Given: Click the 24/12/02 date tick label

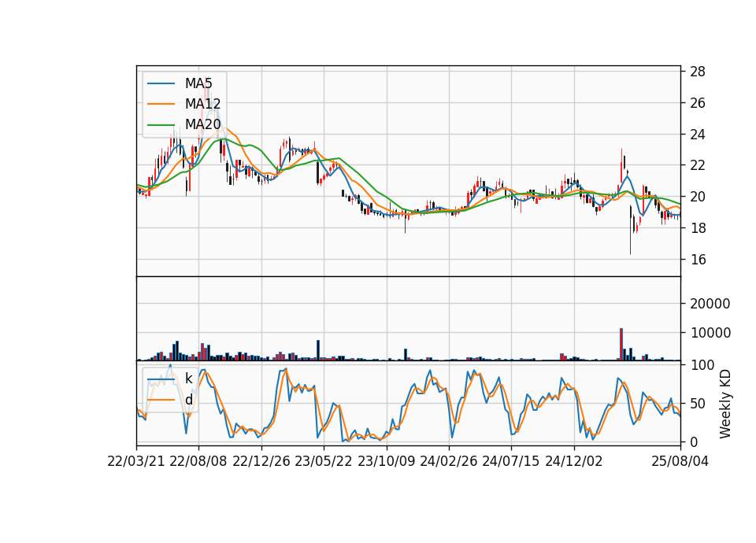Looking at the screenshot, I should tap(574, 461).
